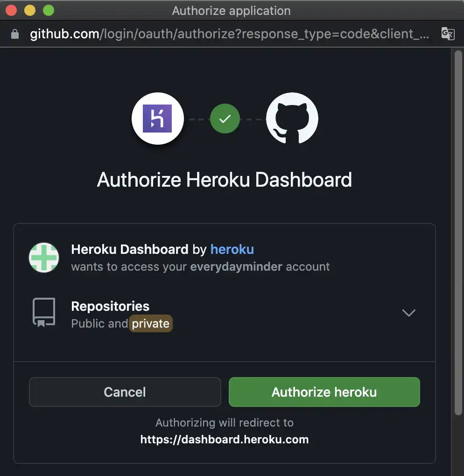Click the translate icon in the address bar

click(448, 34)
